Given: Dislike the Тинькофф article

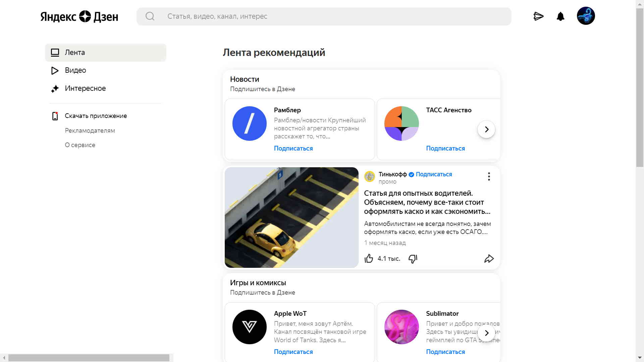Looking at the screenshot, I should coord(413,259).
